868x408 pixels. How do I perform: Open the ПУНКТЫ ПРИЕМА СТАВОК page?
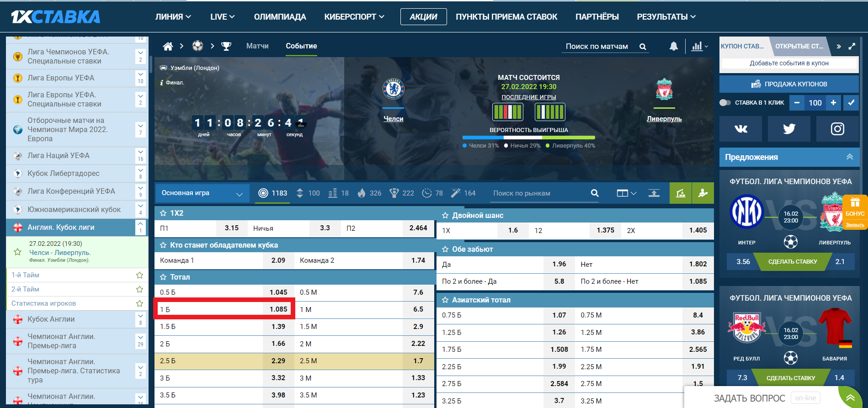point(506,17)
